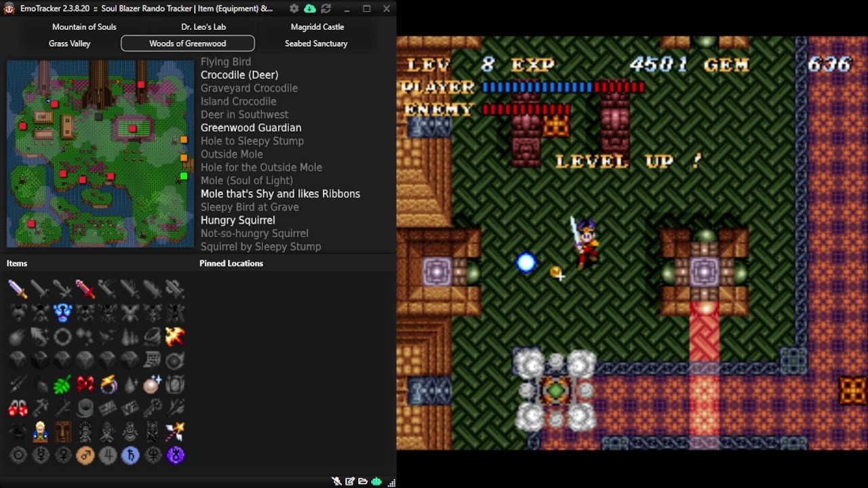
Task: Select Hungry Squirrel location
Action: click(x=237, y=220)
